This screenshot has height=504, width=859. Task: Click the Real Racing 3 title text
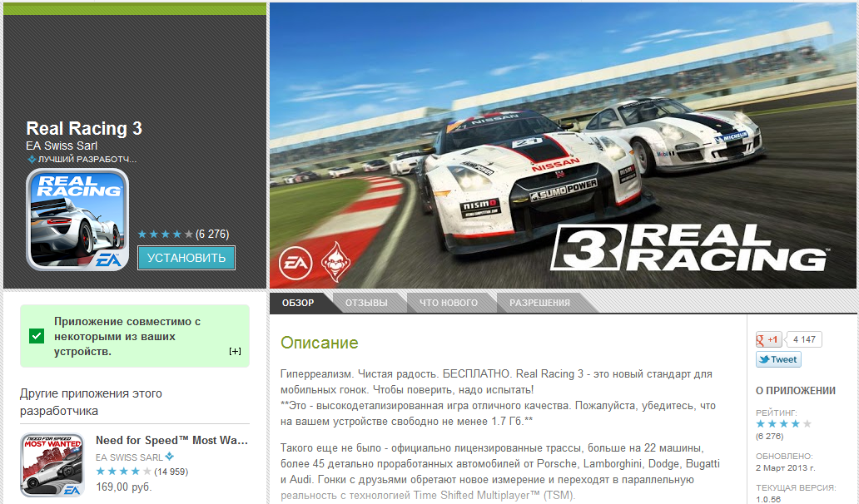(x=84, y=129)
